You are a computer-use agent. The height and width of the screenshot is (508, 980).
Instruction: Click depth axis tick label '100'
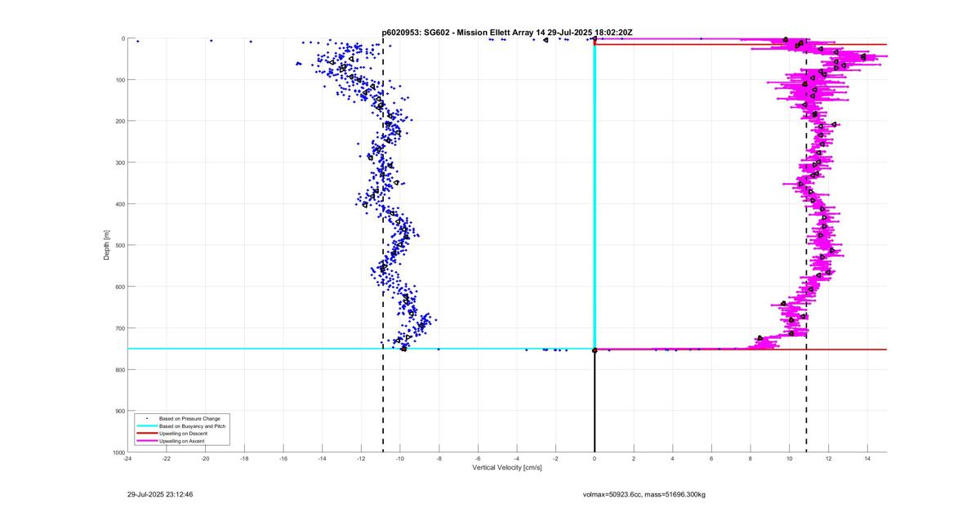coord(119,80)
